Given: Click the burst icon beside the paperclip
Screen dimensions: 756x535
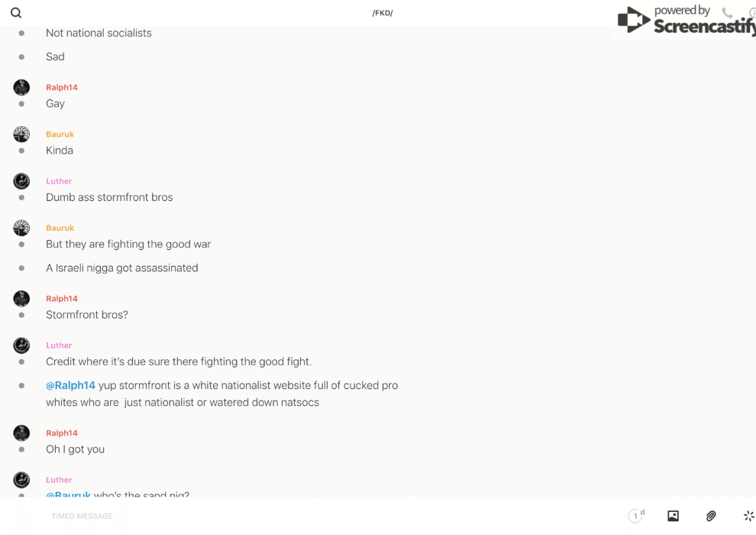Looking at the screenshot, I should (748, 516).
